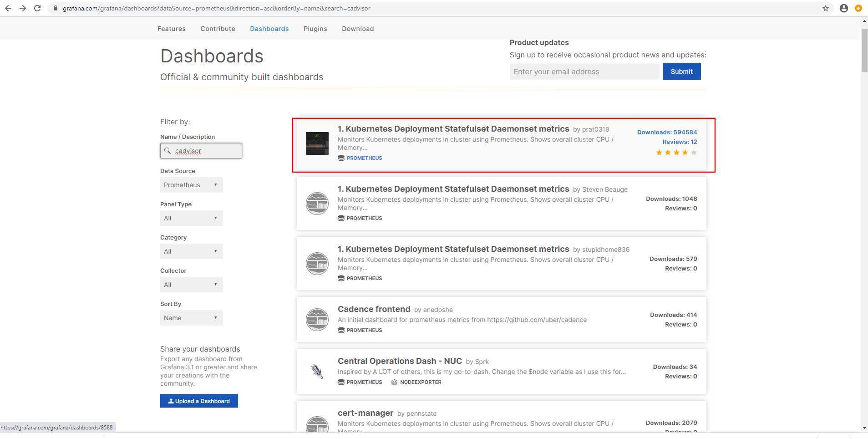Click the Cadence frontend dashboard icon
This screenshot has width=868, height=439.
click(317, 320)
